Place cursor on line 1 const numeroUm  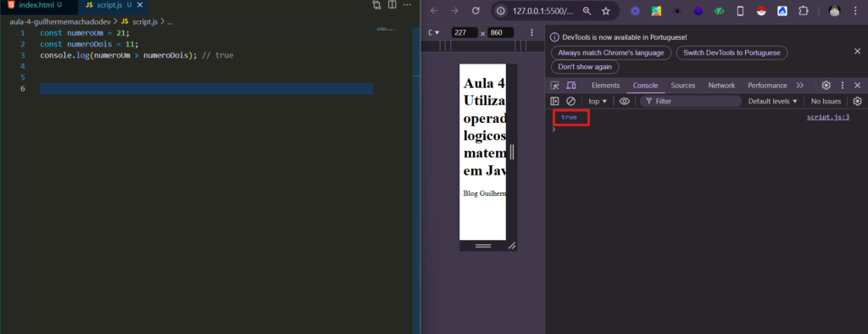tap(85, 33)
